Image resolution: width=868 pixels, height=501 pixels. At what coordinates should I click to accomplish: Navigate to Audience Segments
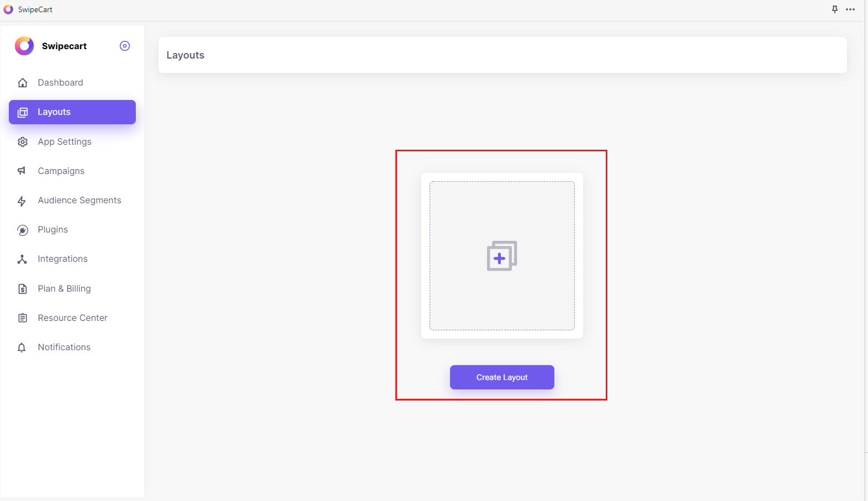pyautogui.click(x=80, y=201)
